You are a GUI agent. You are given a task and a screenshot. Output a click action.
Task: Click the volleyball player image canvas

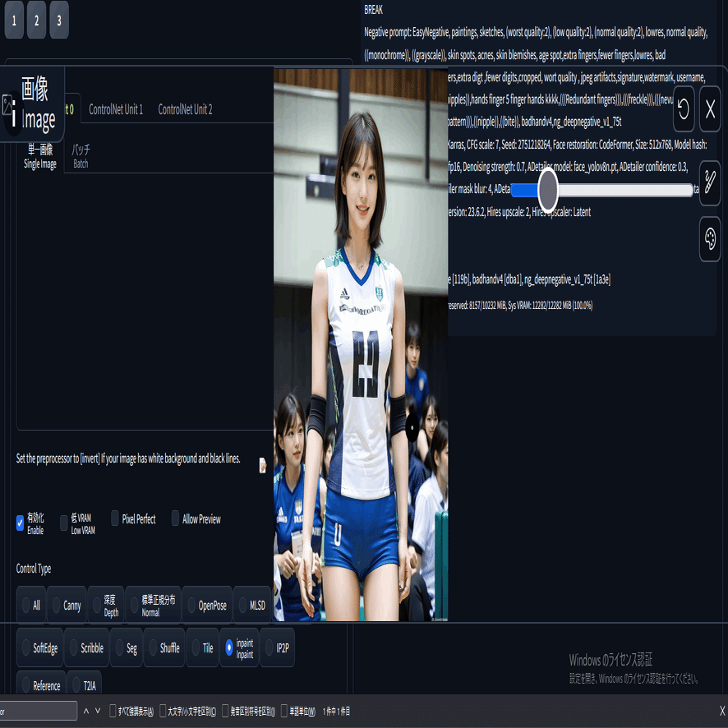[x=361, y=345]
